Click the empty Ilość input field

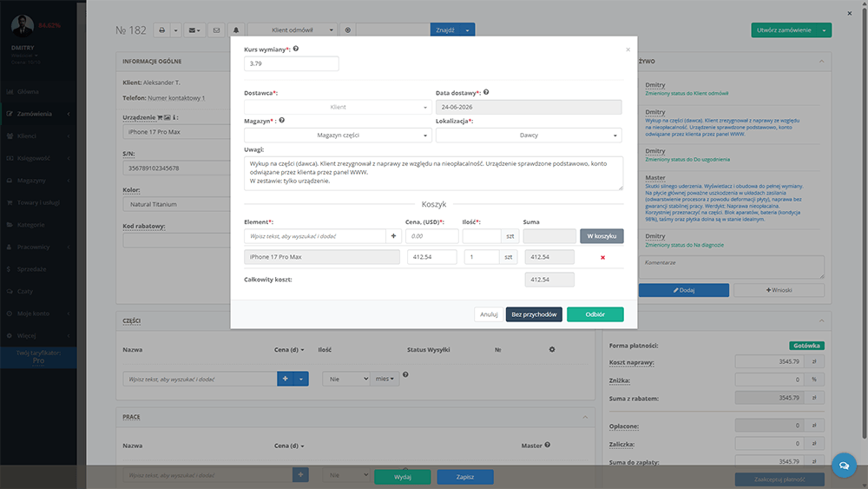click(x=482, y=236)
